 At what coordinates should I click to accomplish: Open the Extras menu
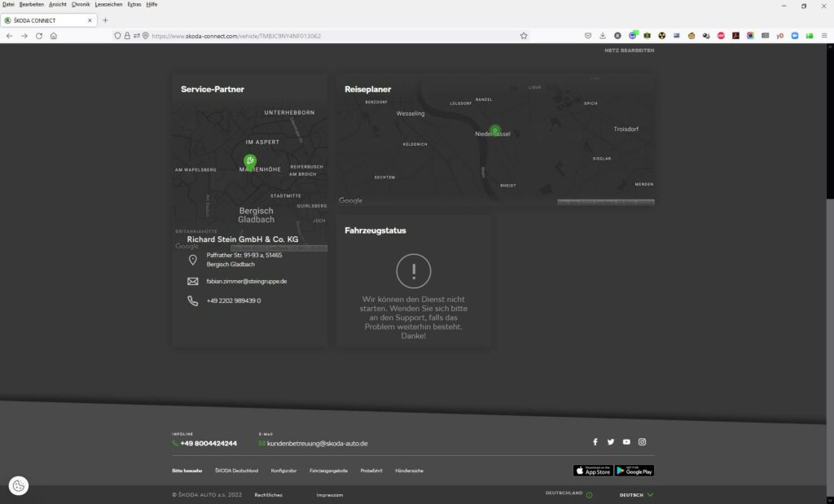tap(134, 4)
